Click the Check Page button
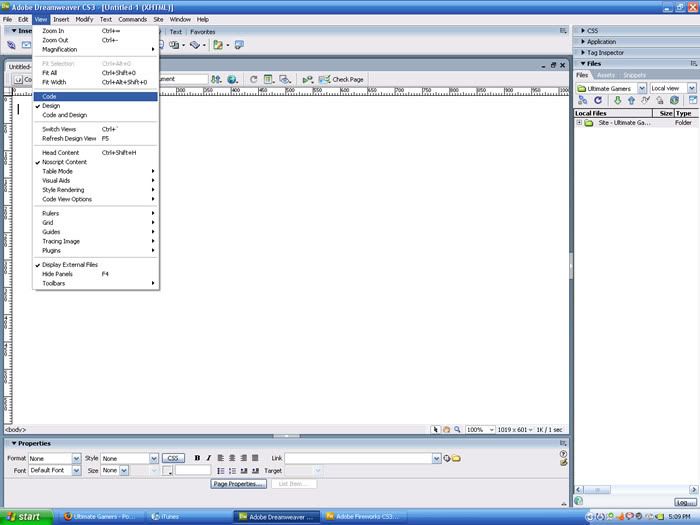Screen dimensions: 700x525 click(342, 79)
